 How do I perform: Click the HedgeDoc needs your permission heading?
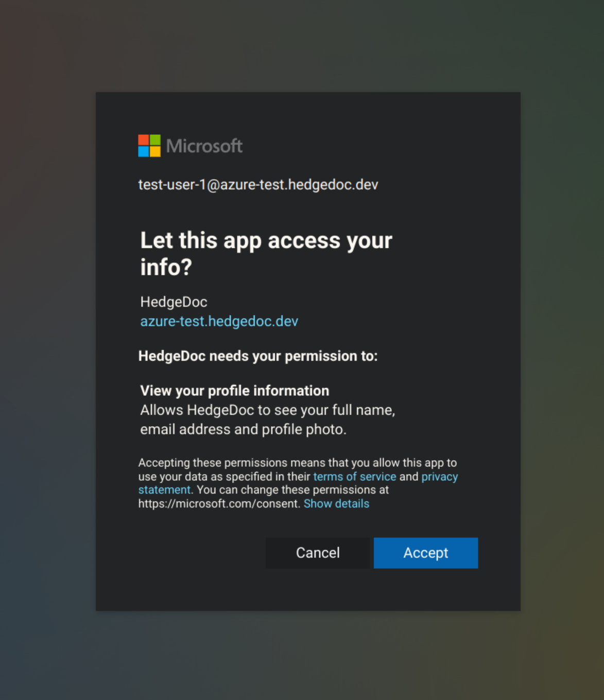pos(258,356)
